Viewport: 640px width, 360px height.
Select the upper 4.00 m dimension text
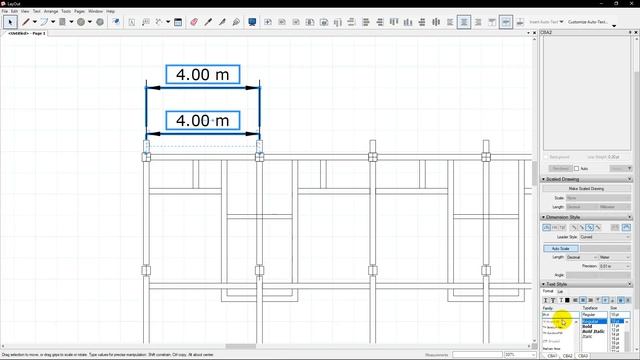203,75
